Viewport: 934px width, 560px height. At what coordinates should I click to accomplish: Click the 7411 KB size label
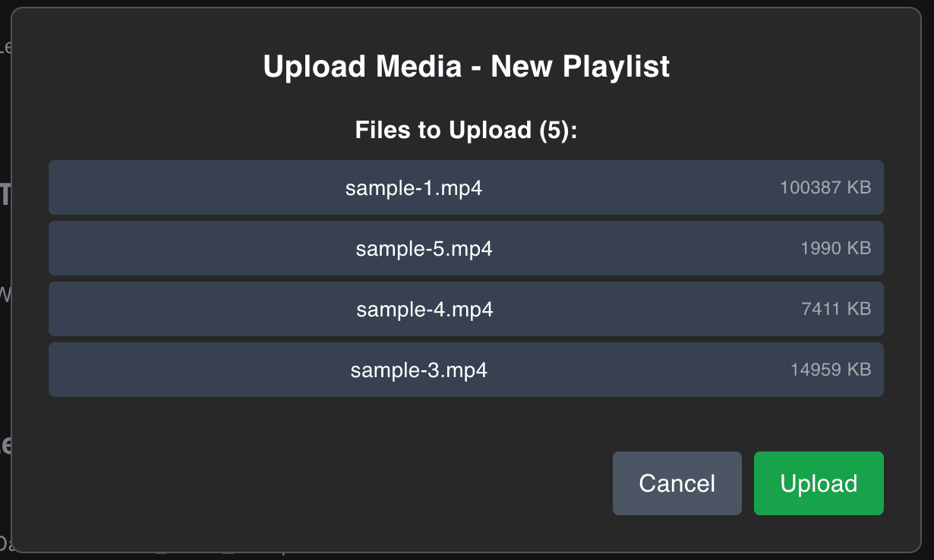tap(840, 309)
